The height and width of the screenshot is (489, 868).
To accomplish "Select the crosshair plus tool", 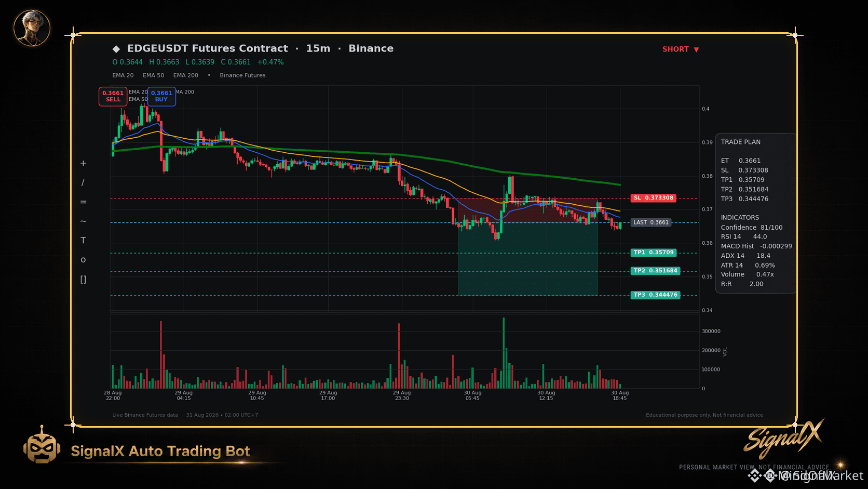I will [x=83, y=163].
